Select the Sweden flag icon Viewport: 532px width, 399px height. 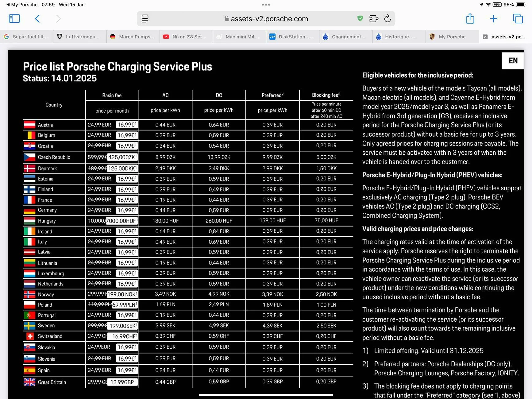coord(30,326)
